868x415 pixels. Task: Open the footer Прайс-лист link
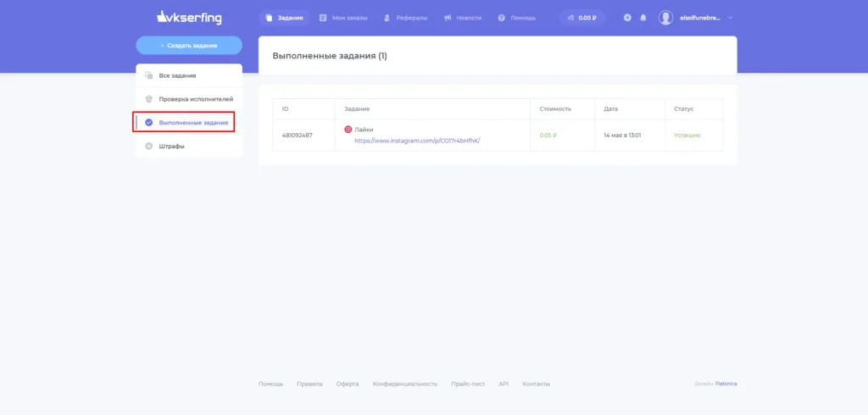[x=468, y=384]
